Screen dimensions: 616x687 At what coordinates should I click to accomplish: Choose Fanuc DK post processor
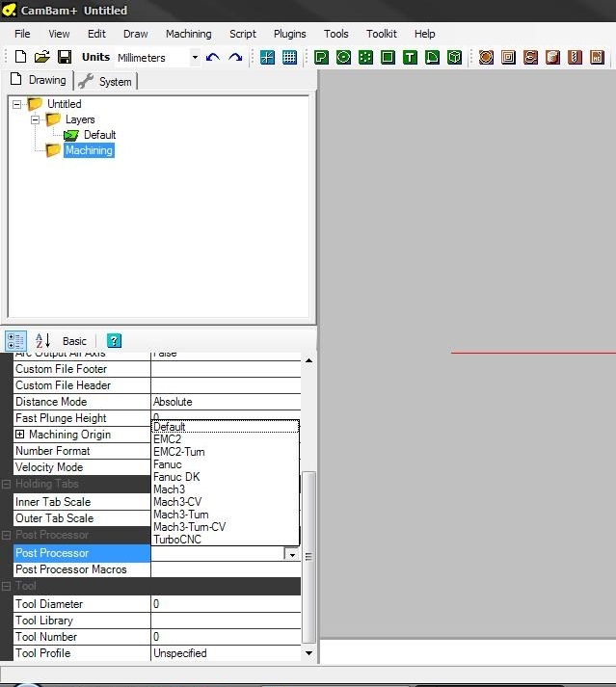[x=226, y=477]
